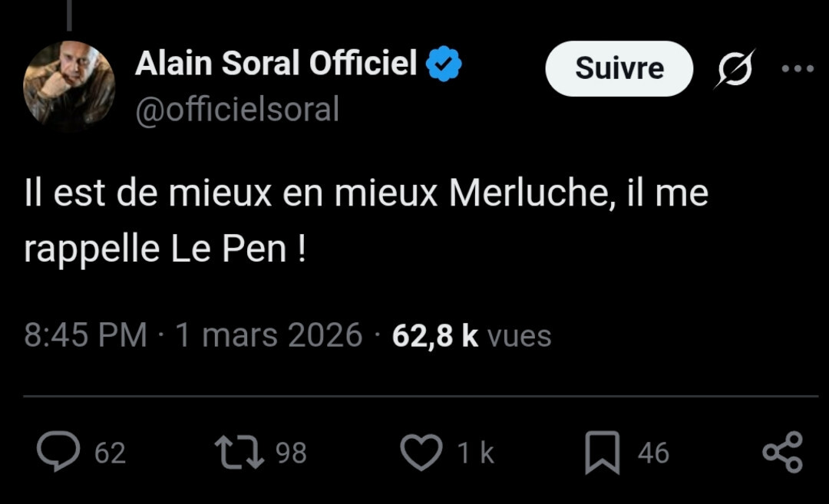Click the 8:45 PM timestamp

pyautogui.click(x=85, y=336)
